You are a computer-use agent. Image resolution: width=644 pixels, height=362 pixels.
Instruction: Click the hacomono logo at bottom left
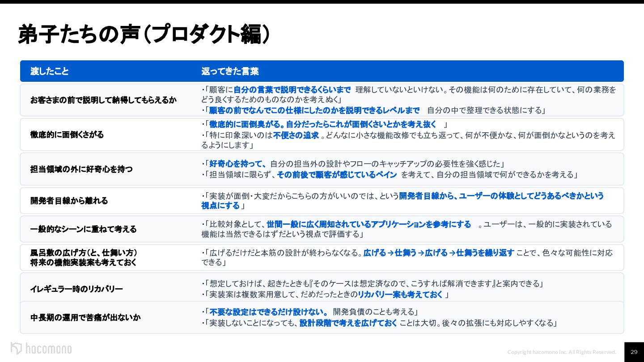tap(41, 349)
